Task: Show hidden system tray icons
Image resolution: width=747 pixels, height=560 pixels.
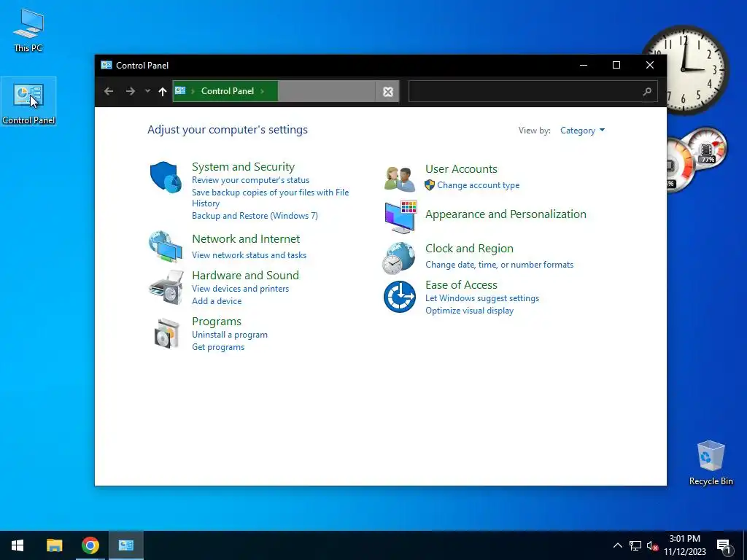Action: click(617, 545)
